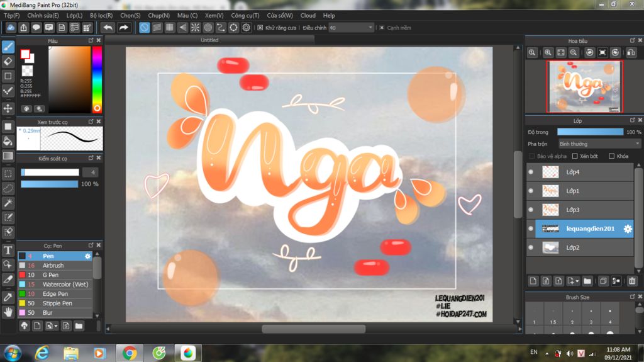Screen dimensions: 644x362
Task: Open the Tệp(F) menu
Action: [11, 15]
